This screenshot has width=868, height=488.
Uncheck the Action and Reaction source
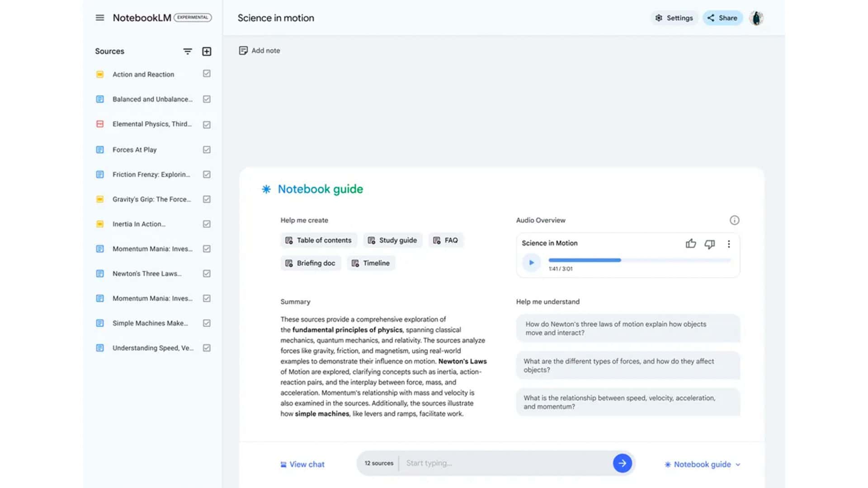click(x=207, y=74)
